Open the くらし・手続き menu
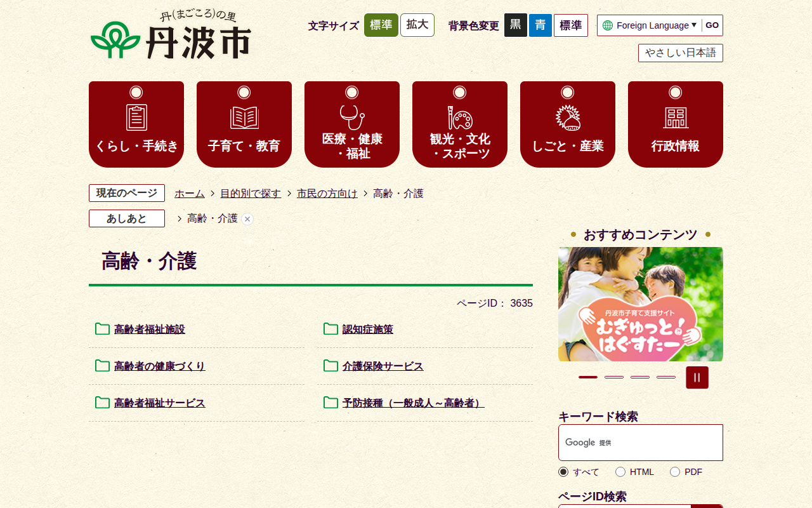Viewport: 812px width, 508px height. tap(136, 124)
